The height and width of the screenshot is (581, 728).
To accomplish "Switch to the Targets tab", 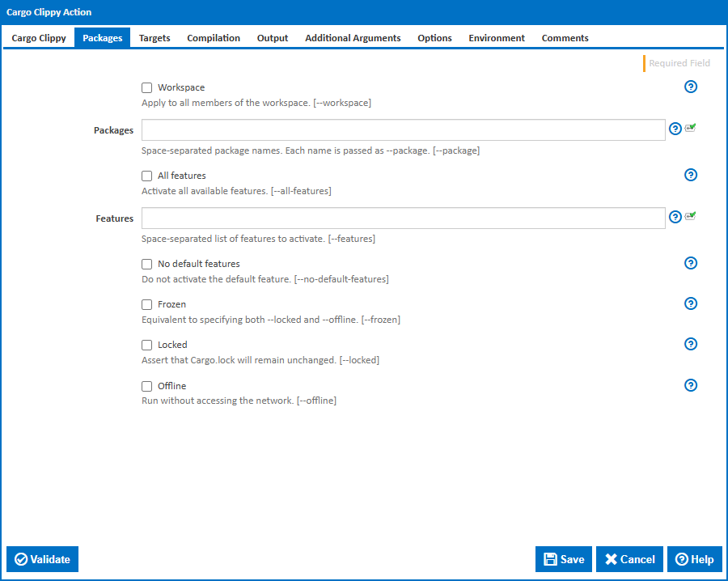I will [x=154, y=37].
